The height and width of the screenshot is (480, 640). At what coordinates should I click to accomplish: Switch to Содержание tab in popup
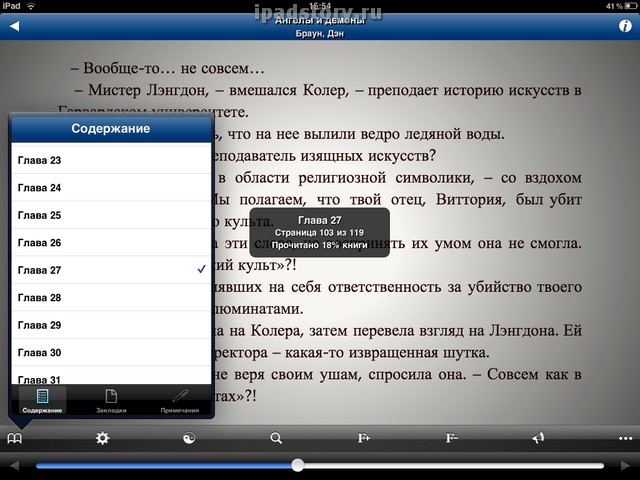[x=42, y=401]
